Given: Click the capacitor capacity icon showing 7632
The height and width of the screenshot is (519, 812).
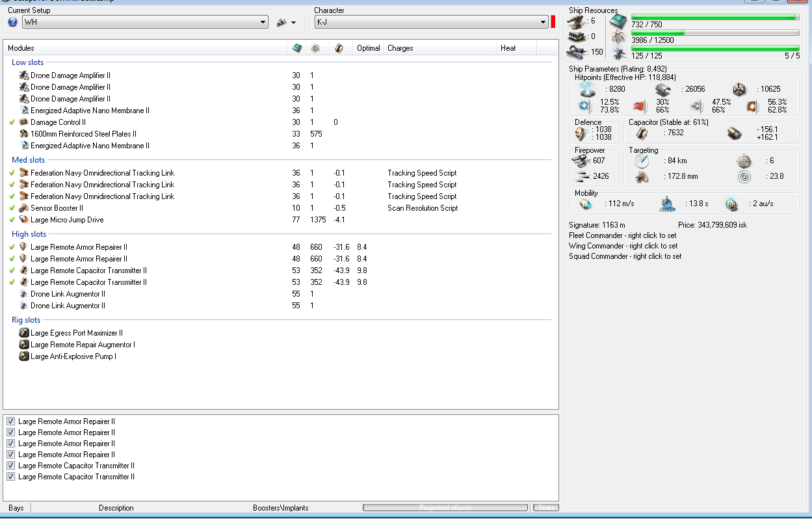Looking at the screenshot, I should [x=641, y=133].
